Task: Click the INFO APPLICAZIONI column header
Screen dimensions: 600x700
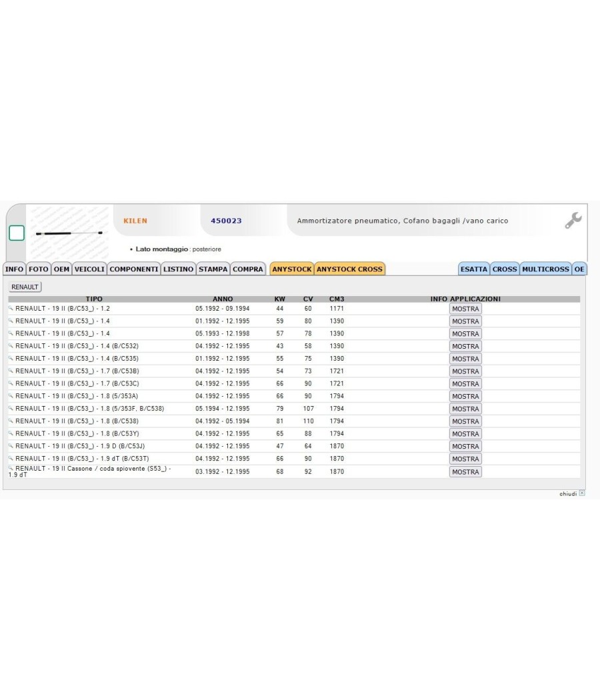Action: (x=465, y=299)
